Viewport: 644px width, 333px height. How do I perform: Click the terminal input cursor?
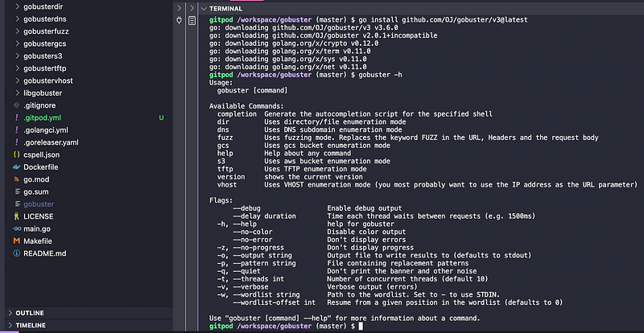click(361, 326)
